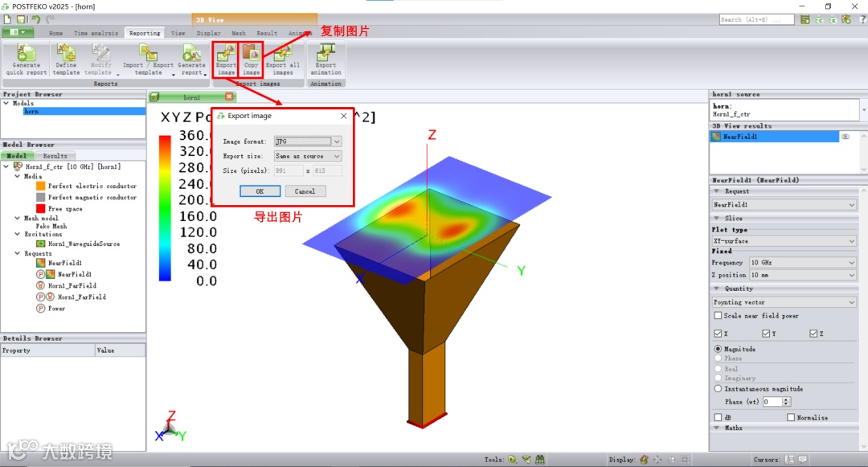This screenshot has height=467, width=868.
Task: Collapse Requests tree node
Action: tap(17, 253)
